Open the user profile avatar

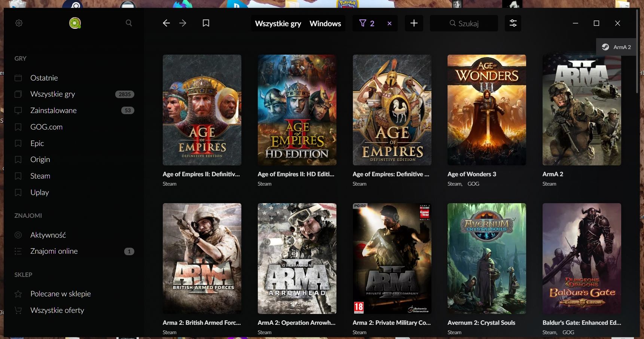(x=75, y=23)
